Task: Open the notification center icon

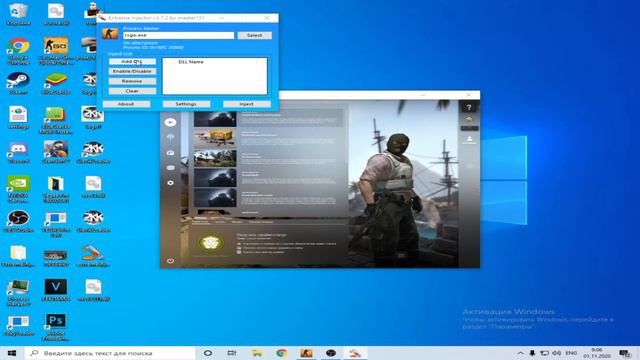Action: pyautogui.click(x=625, y=353)
